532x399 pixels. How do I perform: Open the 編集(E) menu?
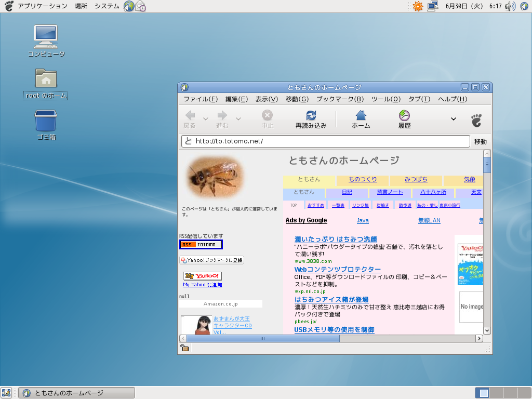236,99
